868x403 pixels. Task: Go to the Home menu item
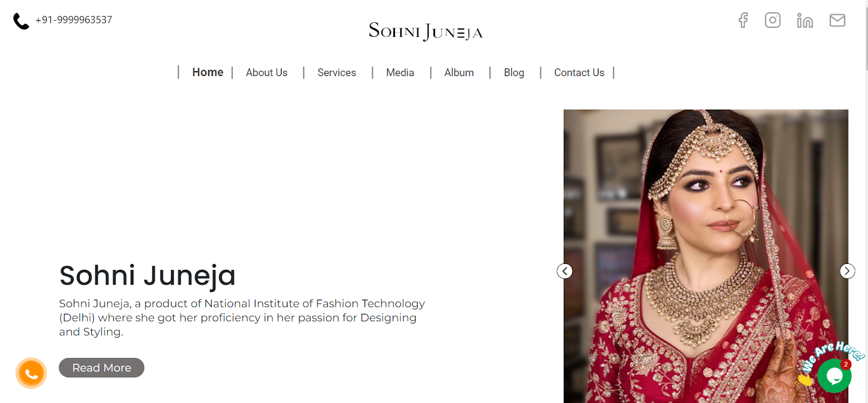[208, 72]
